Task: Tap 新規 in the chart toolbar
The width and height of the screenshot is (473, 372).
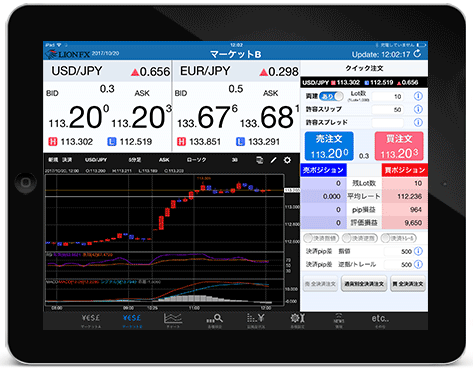Action: click(53, 160)
